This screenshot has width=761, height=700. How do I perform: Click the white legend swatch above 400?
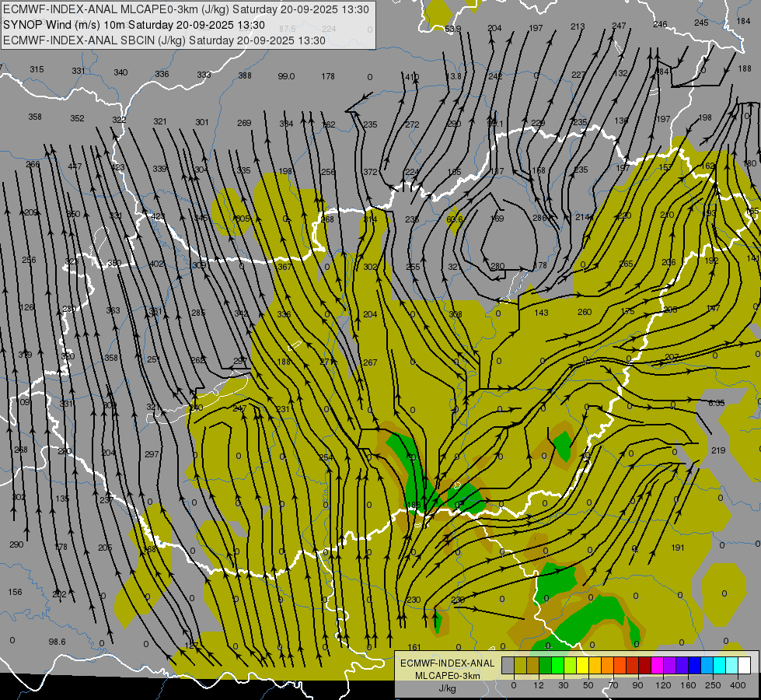(745, 666)
